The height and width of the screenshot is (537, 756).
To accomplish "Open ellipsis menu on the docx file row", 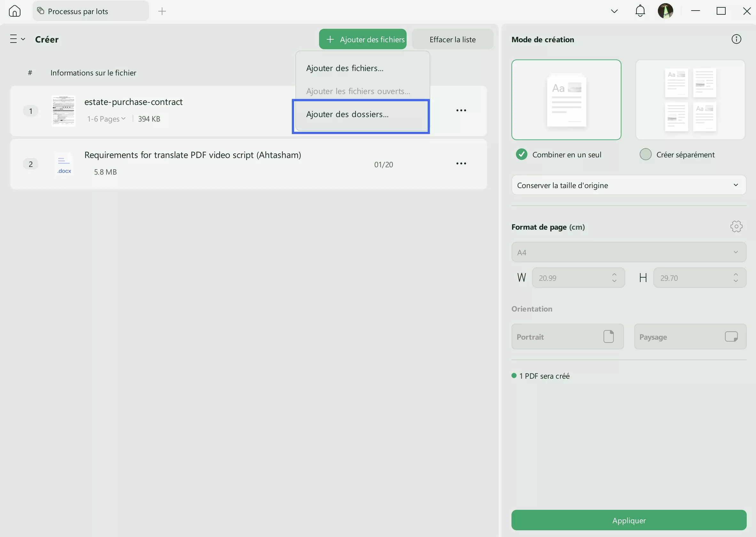I will (461, 163).
